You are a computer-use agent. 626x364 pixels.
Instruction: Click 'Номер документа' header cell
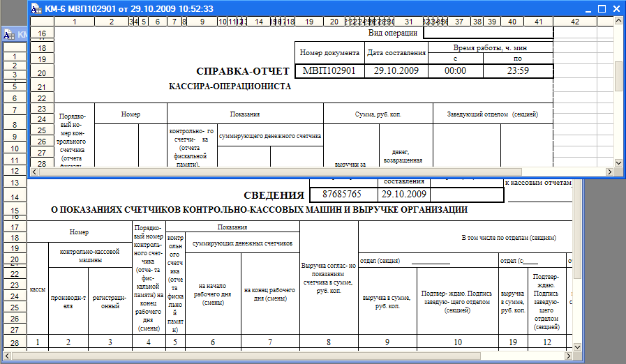click(329, 53)
